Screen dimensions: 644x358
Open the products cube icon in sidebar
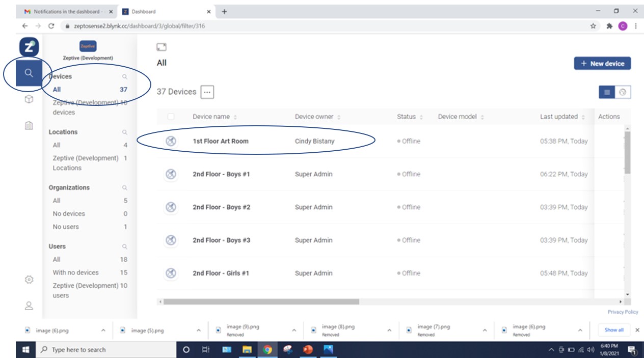29,100
